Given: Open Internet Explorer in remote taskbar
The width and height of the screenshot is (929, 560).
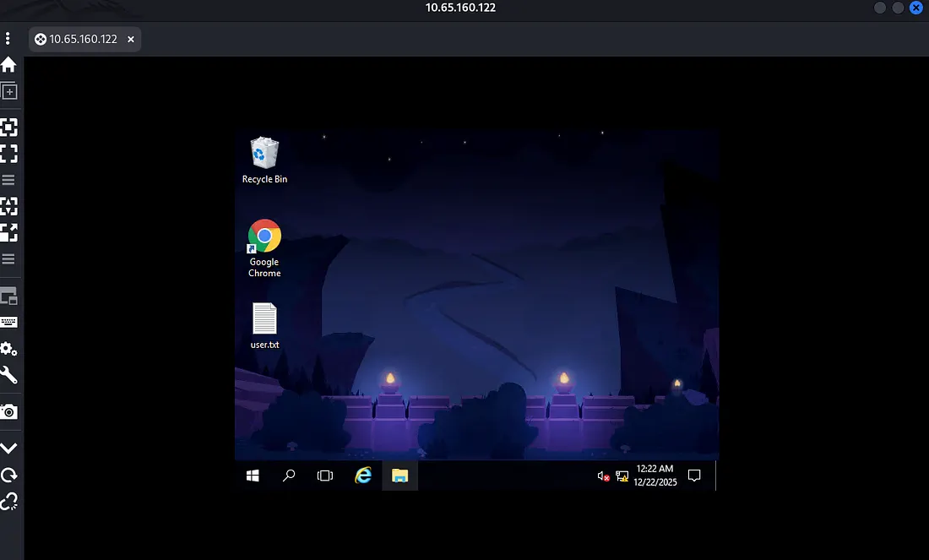Looking at the screenshot, I should [363, 476].
